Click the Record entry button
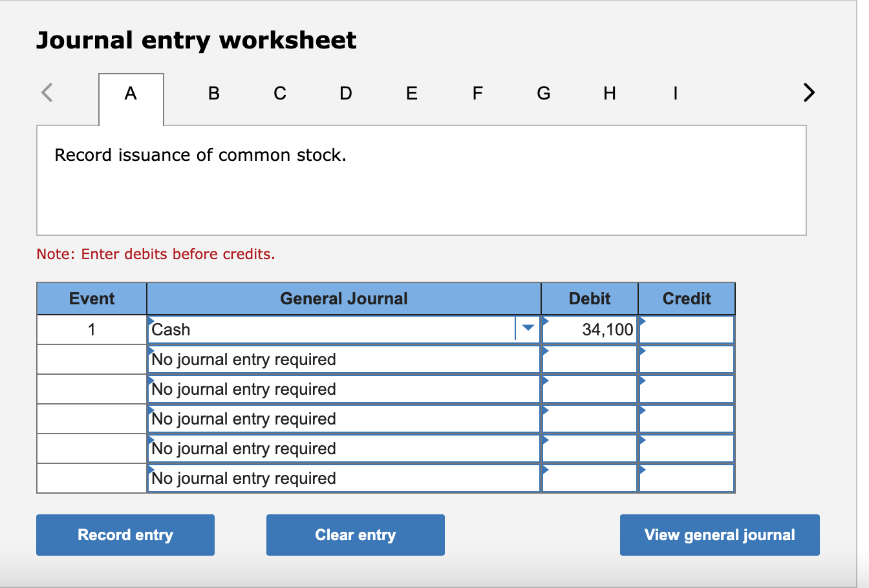Viewport: 869px width, 588px height. (x=125, y=535)
